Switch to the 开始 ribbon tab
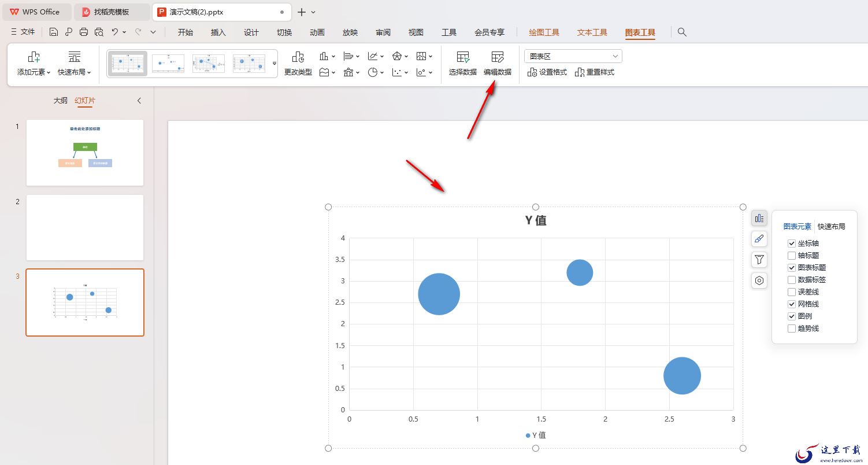The height and width of the screenshot is (465, 868). [186, 32]
